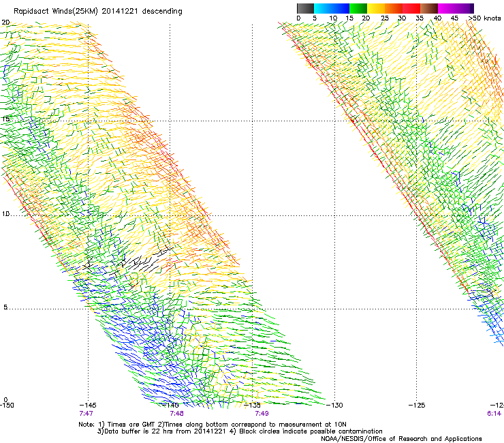Select the plot title 'Rapidsact Winds(25KM) 20141221 descending'

pyautogui.click(x=97, y=12)
